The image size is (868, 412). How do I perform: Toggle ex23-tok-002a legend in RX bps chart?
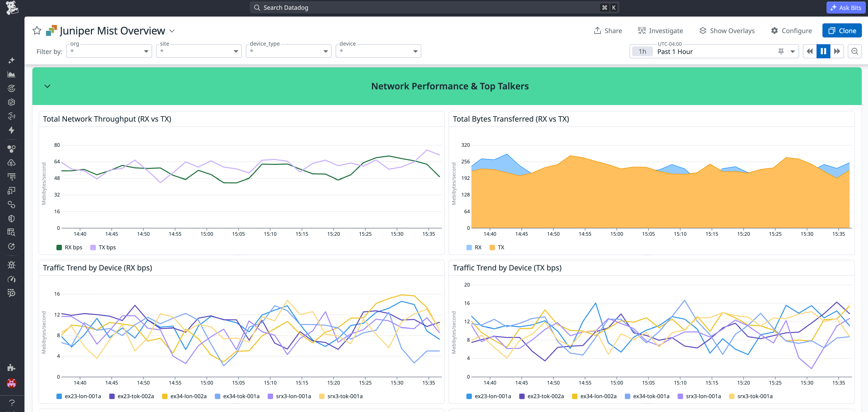click(131, 396)
